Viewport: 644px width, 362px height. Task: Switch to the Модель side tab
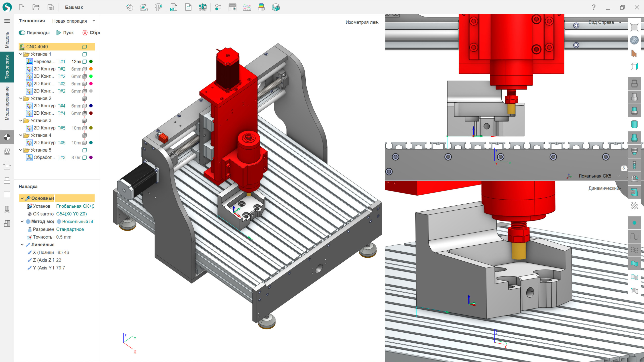tap(7, 40)
